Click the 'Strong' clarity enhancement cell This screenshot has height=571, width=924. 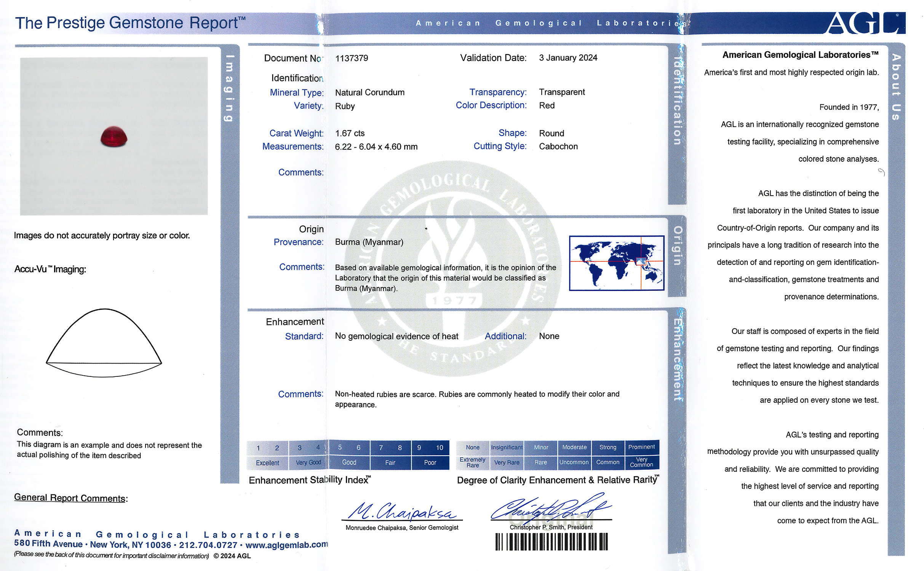coord(608,447)
